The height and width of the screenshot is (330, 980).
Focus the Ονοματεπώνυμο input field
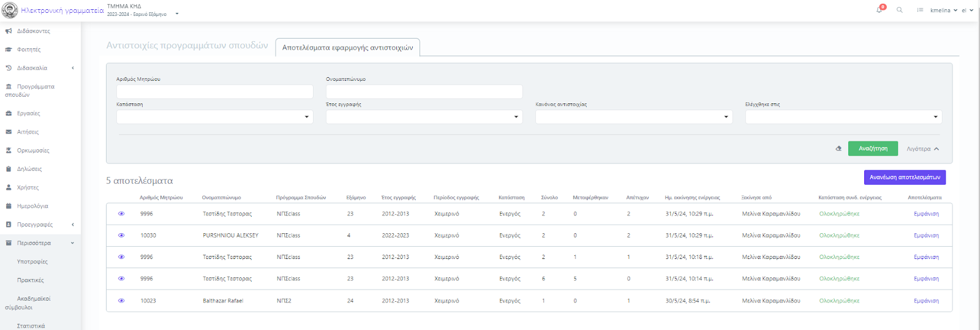point(424,92)
